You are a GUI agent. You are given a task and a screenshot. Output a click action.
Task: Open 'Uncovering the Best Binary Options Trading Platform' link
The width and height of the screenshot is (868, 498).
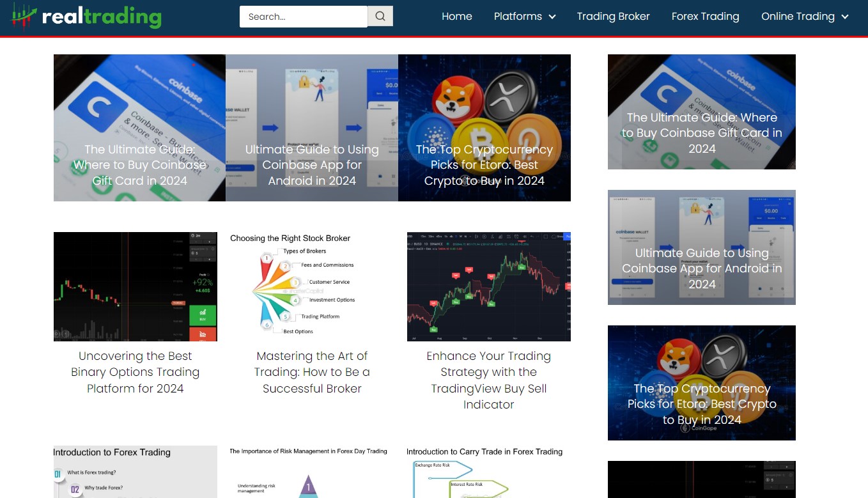pos(136,372)
